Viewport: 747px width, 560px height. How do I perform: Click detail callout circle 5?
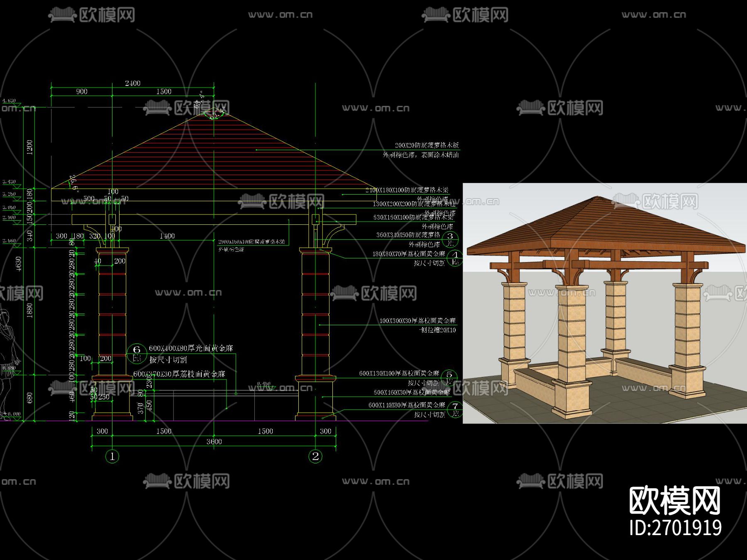click(x=449, y=377)
